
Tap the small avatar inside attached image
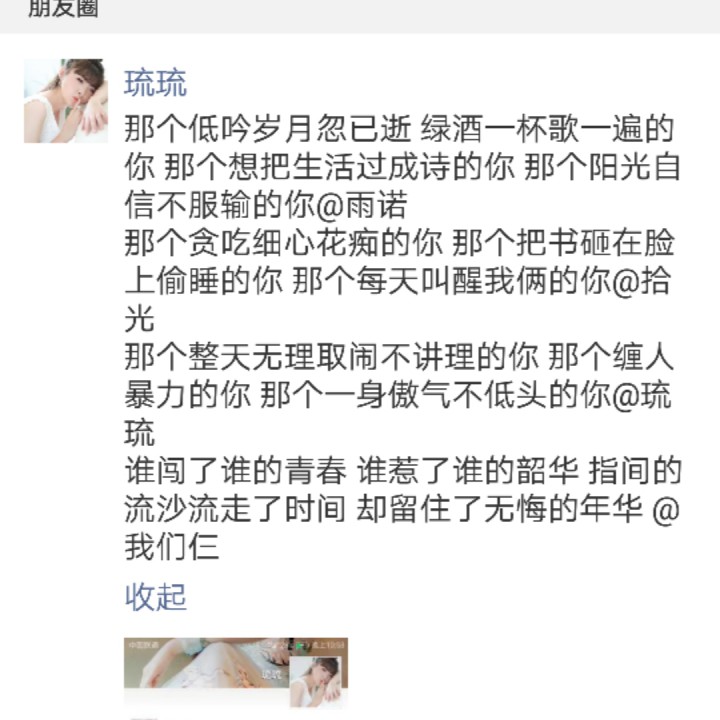[315, 681]
